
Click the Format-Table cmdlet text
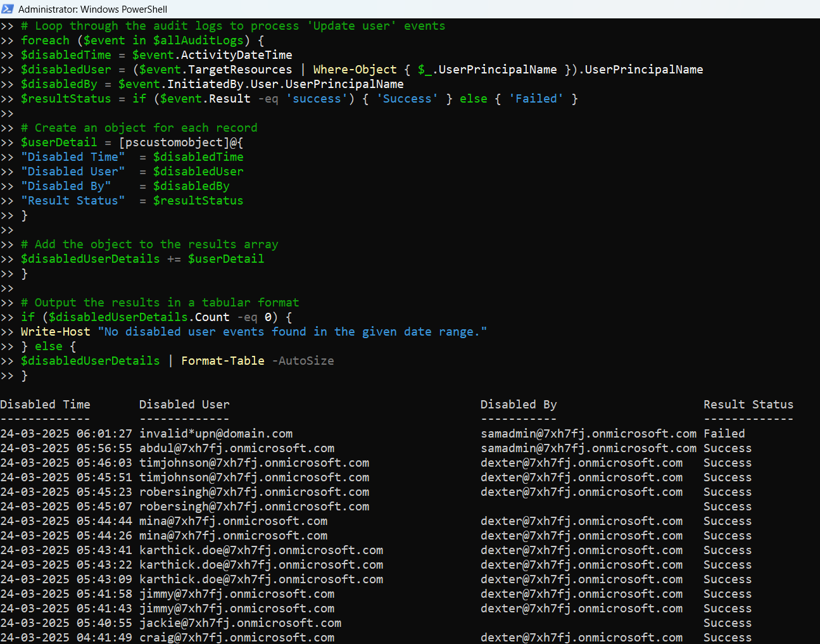point(223,361)
